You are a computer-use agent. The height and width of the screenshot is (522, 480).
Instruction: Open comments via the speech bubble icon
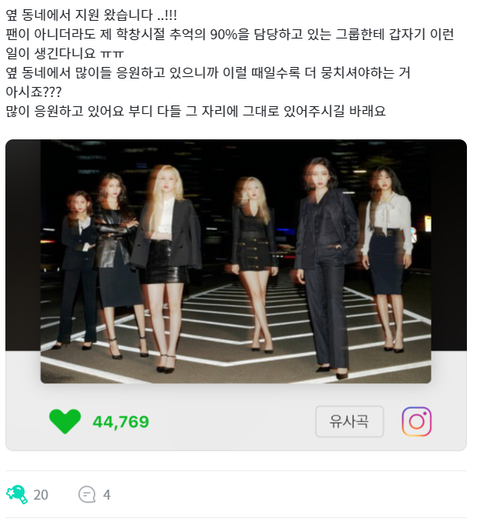pos(87,494)
